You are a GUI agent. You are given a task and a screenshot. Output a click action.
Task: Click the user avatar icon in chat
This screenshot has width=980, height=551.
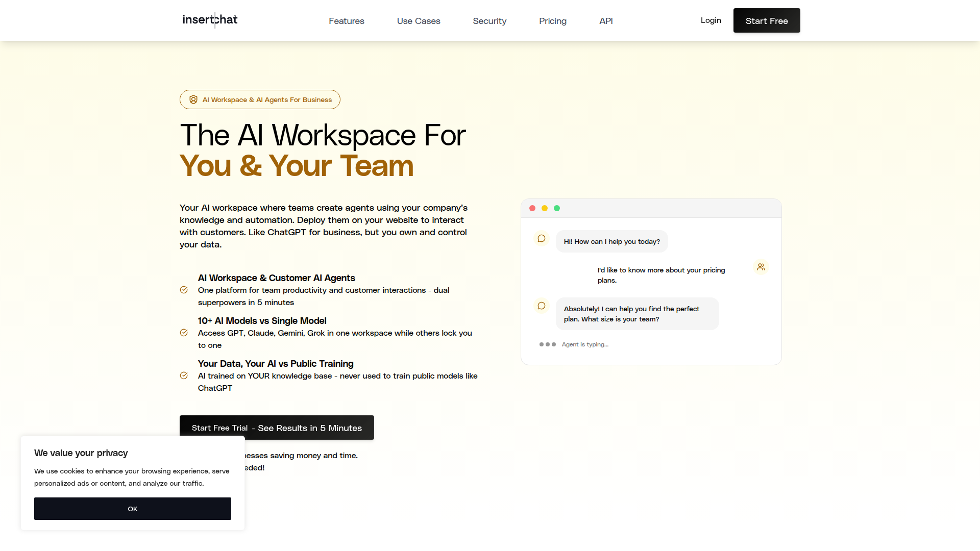click(761, 267)
